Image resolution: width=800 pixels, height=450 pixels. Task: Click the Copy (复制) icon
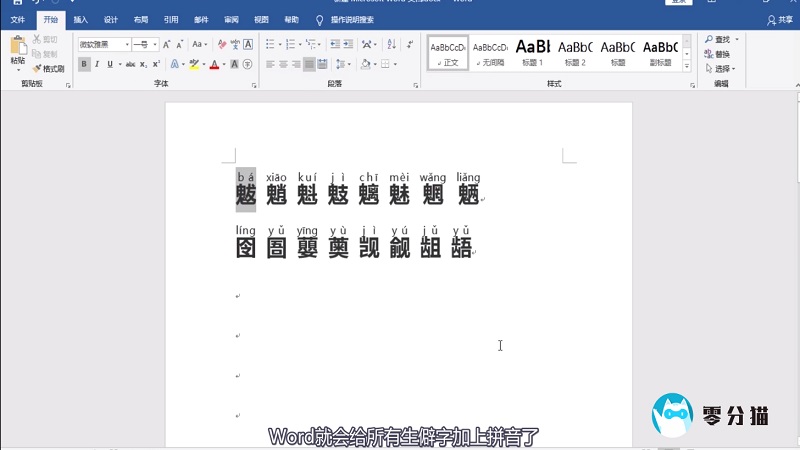(37, 54)
